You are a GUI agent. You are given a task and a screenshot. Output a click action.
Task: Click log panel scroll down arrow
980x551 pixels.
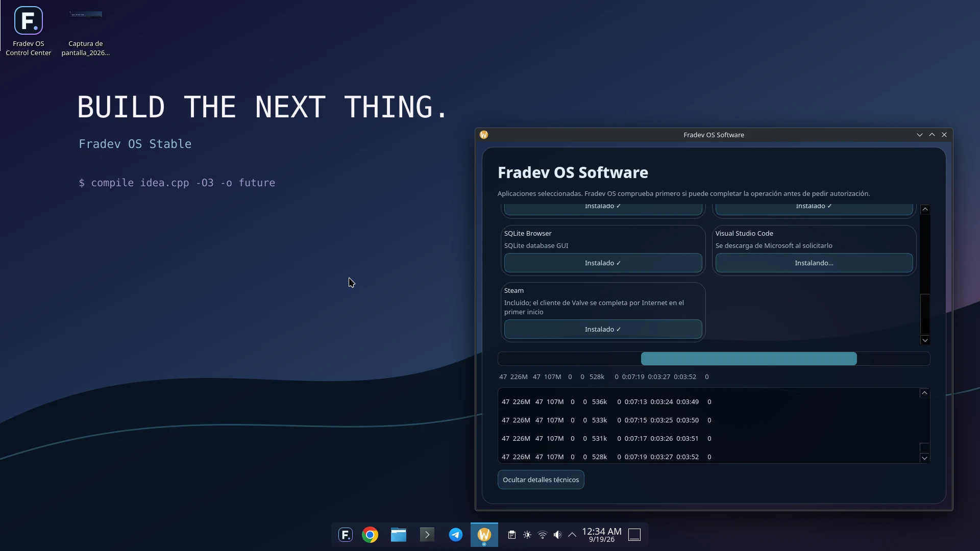point(924,458)
